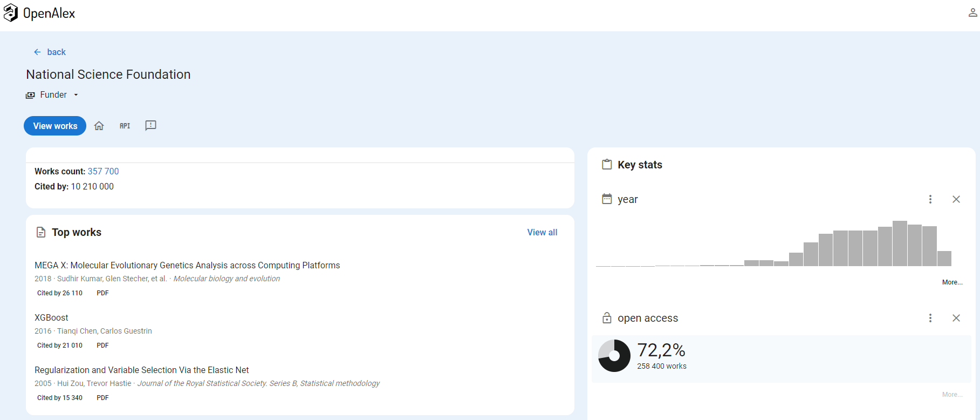The image size is (980, 420).
Task: Click Tianqi Chen, Carlos Guestrin authors
Action: coord(105,331)
